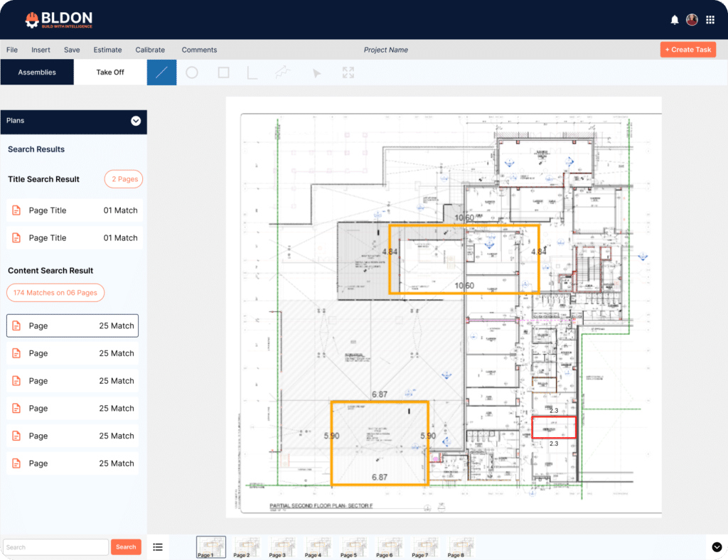The width and height of the screenshot is (728, 560).
Task: Click the list view icon in bottom bar
Action: (158, 546)
